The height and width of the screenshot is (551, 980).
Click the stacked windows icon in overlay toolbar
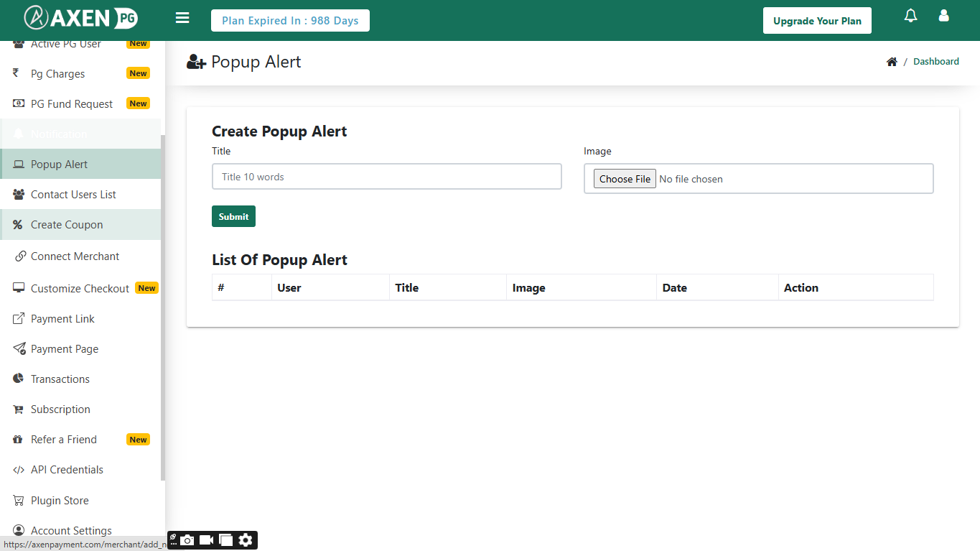[226, 540]
